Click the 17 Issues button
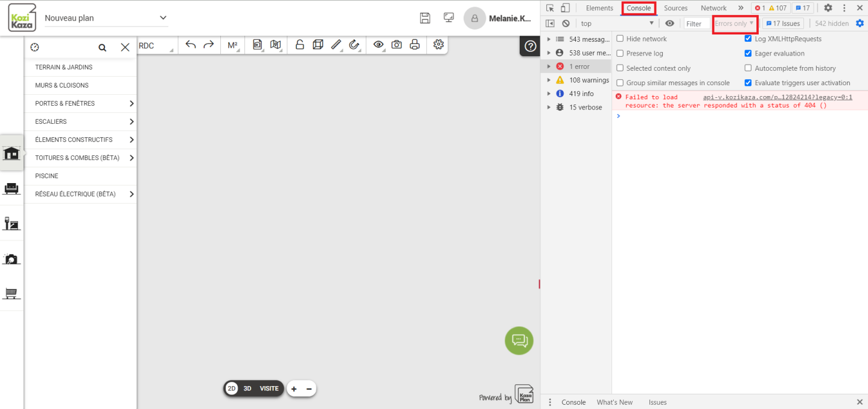This screenshot has width=868, height=409. tap(783, 24)
